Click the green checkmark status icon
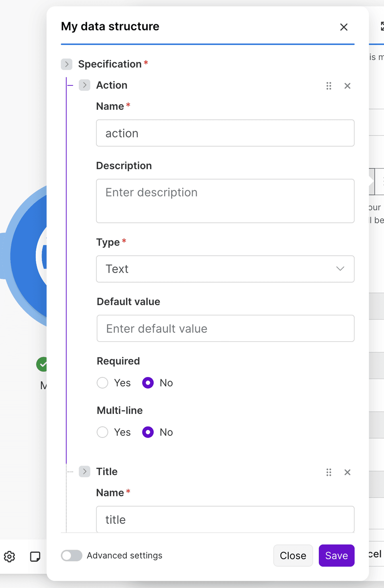 pos(42,364)
